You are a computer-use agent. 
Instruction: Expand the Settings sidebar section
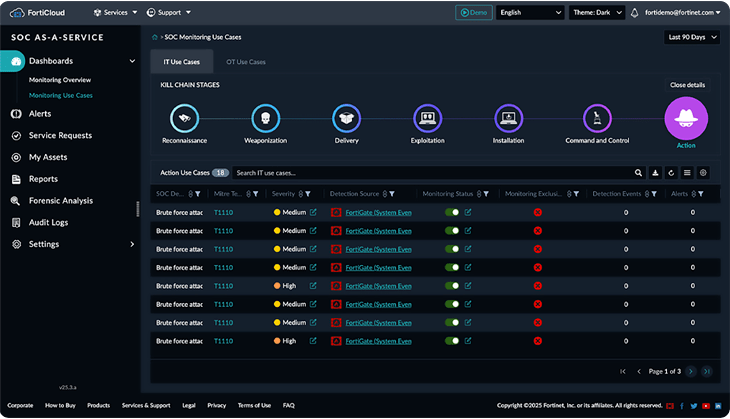coord(132,244)
